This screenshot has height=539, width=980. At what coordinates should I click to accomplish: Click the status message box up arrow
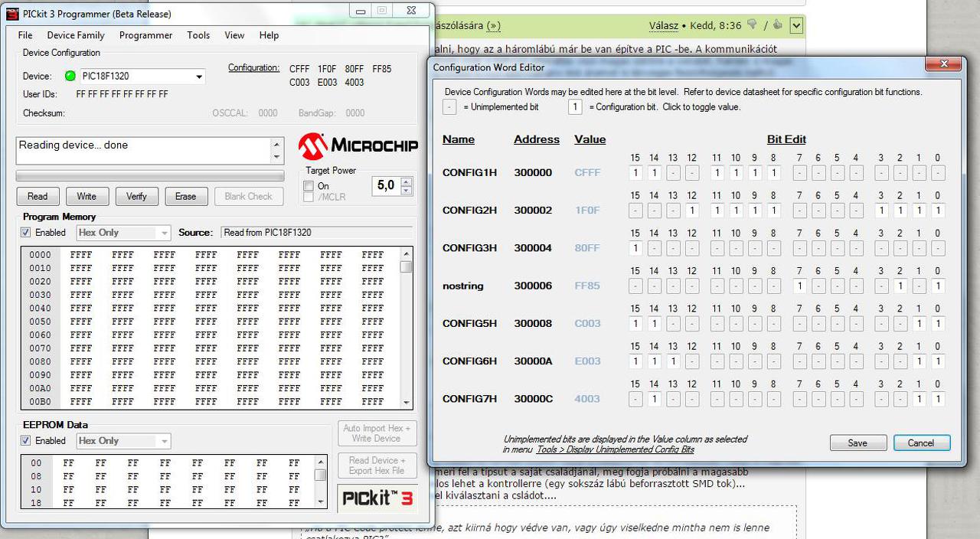coord(277,144)
